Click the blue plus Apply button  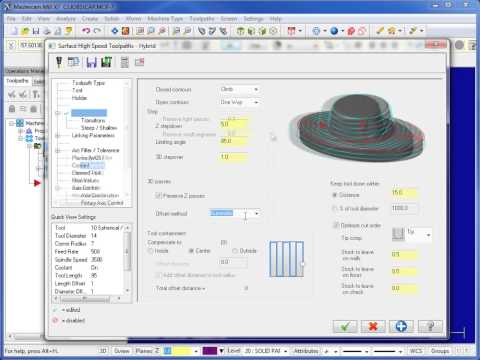[x=401, y=326]
